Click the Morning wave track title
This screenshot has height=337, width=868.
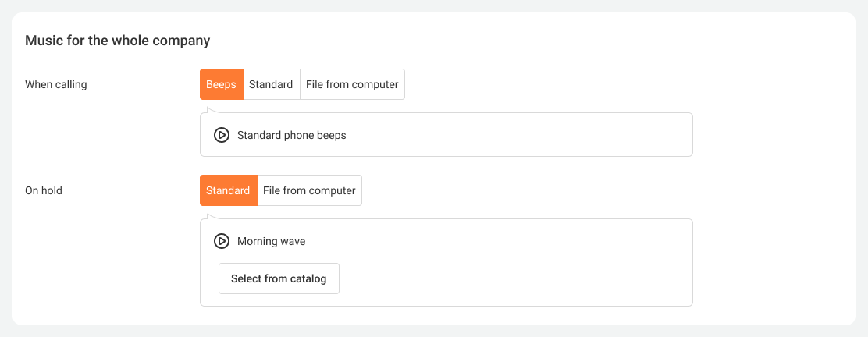pyautogui.click(x=272, y=241)
